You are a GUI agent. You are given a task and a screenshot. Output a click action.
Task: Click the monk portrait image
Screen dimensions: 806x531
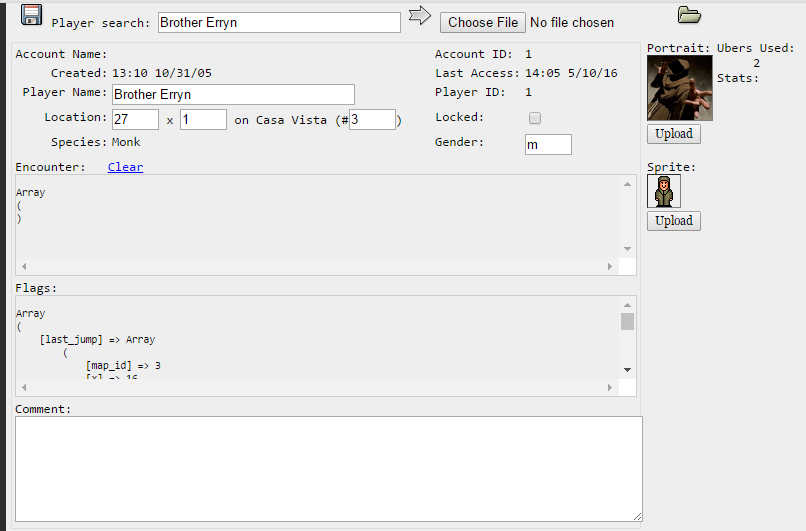(680, 88)
